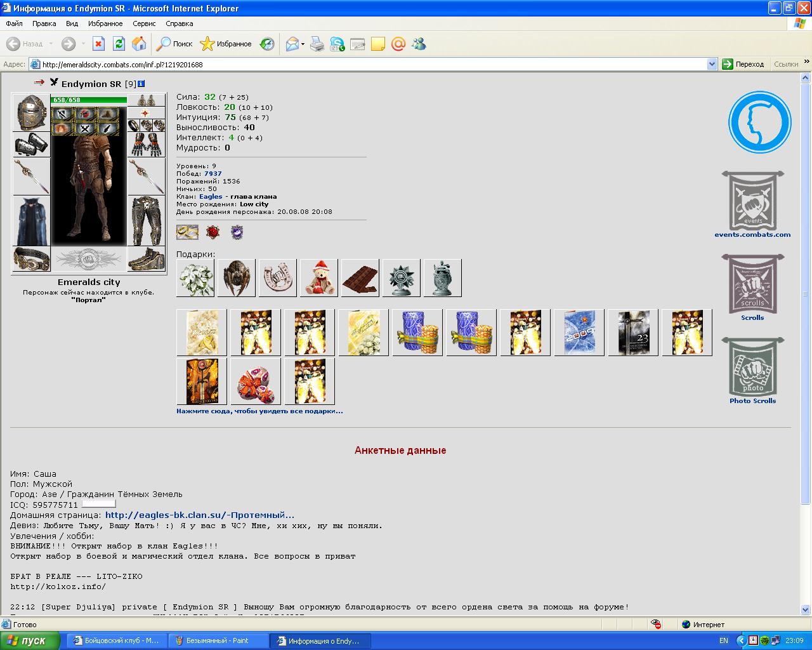
Task: Click the Поиск search button
Action: click(x=174, y=44)
